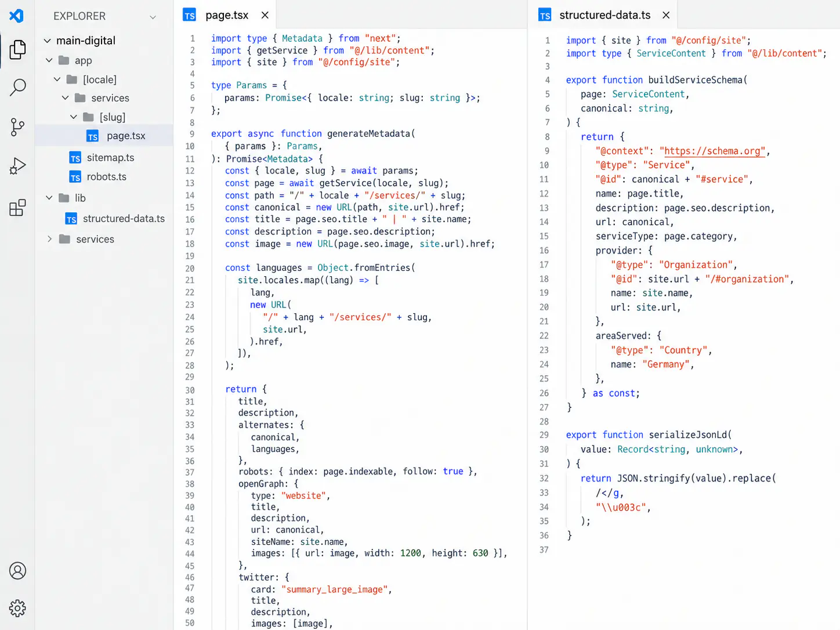The width and height of the screenshot is (840, 630).
Task: Click the "website" string in openGraph
Action: click(304, 496)
